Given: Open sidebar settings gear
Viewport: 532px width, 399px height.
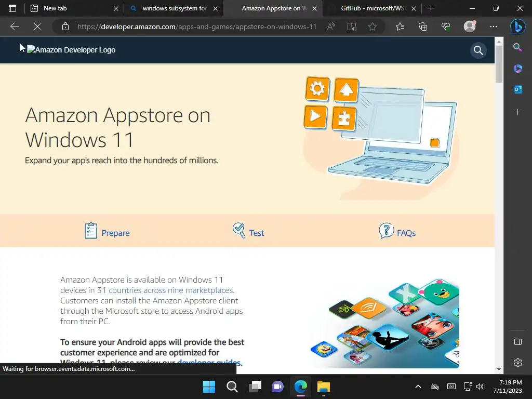Looking at the screenshot, I should [x=518, y=363].
